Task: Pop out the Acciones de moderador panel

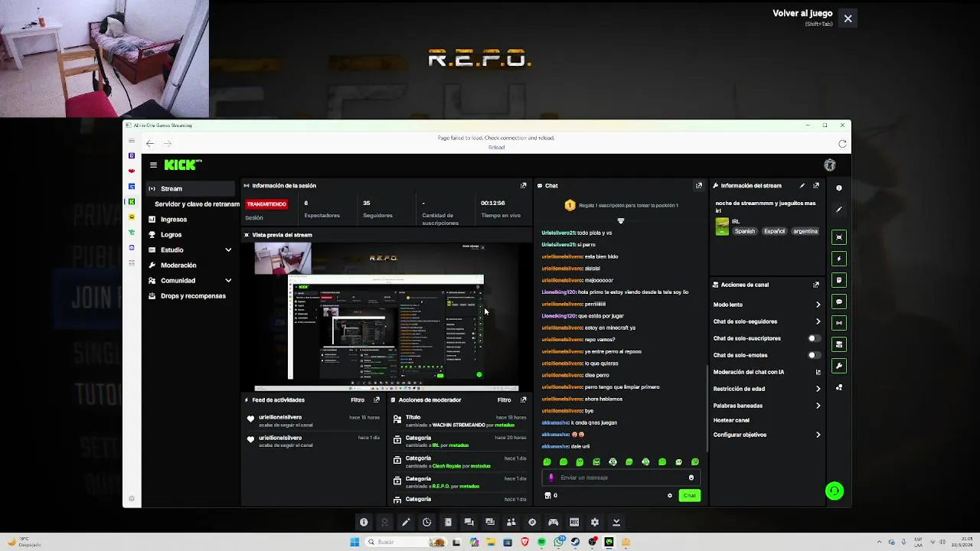Action: point(524,399)
